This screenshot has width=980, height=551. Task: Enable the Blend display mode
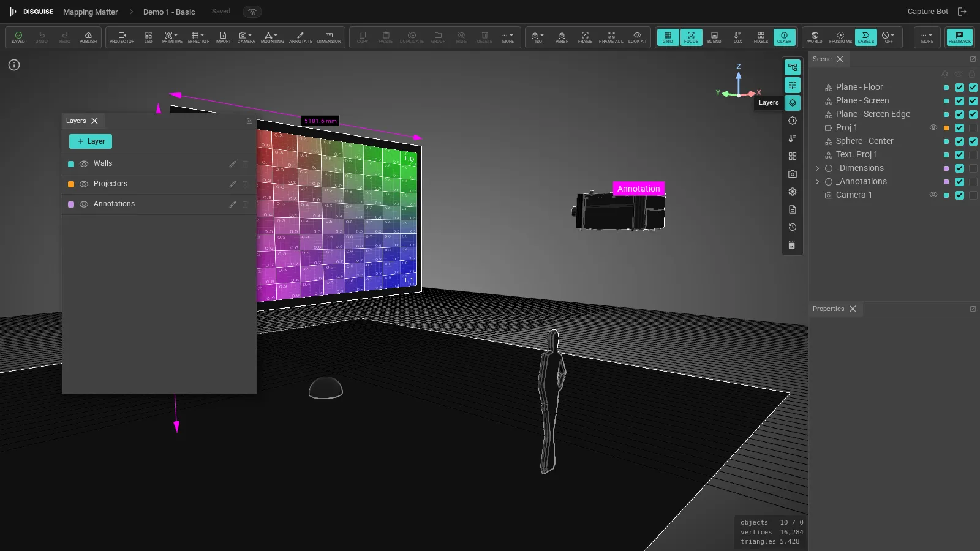point(714,37)
